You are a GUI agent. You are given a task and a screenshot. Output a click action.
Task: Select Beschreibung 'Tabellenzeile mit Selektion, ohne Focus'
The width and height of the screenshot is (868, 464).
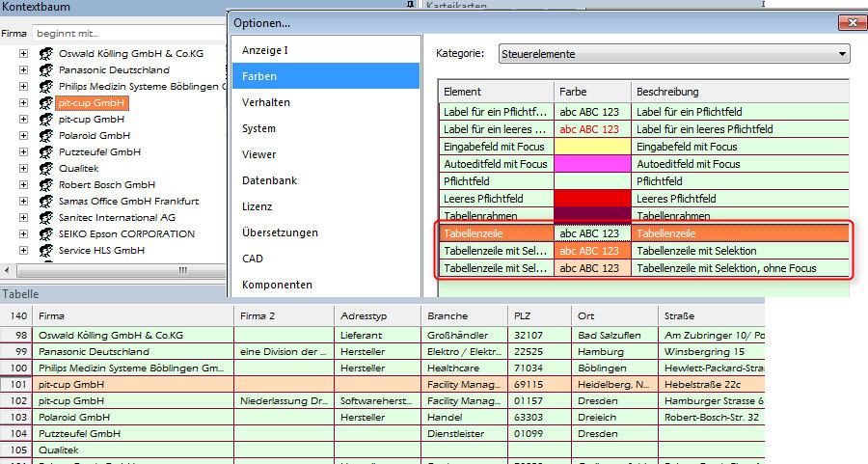click(x=740, y=268)
